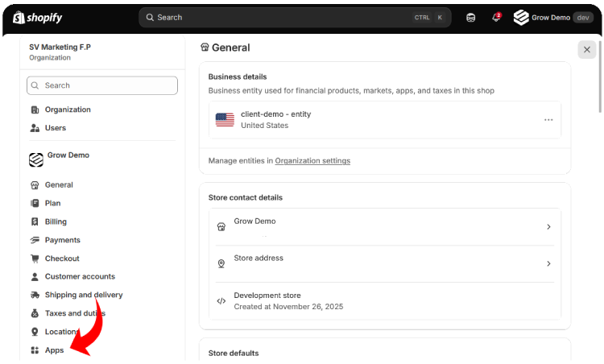Expand the Grow Demo contact row chevron
Image resolution: width=604 pixels, height=364 pixels.
pyautogui.click(x=549, y=227)
